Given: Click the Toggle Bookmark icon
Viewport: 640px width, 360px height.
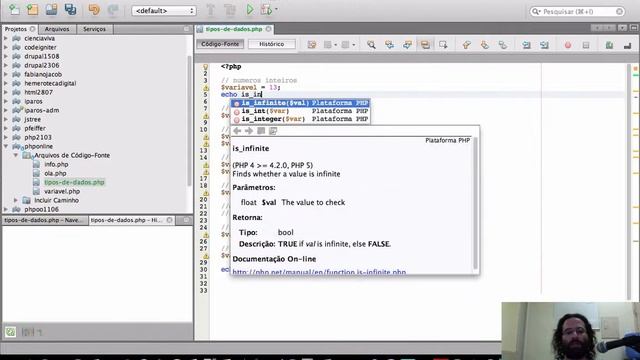Looking at the screenshot, I should tap(503, 44).
